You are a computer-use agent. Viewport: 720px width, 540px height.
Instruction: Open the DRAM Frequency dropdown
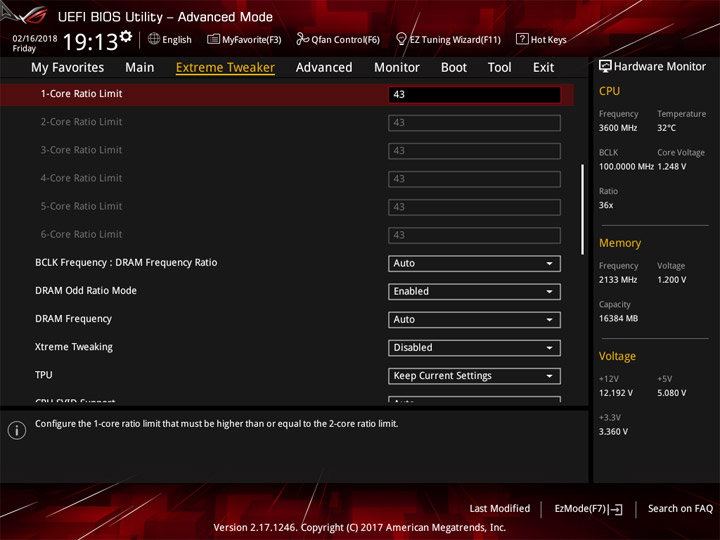474,320
